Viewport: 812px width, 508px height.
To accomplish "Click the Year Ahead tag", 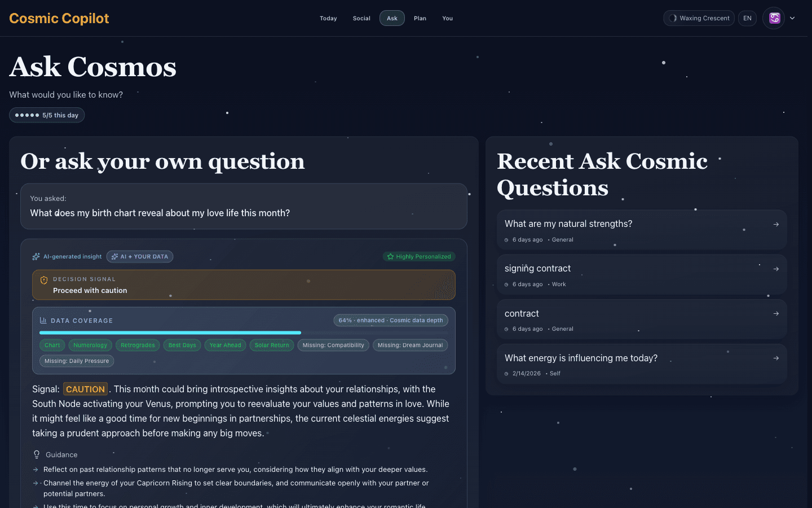I will 226,345.
